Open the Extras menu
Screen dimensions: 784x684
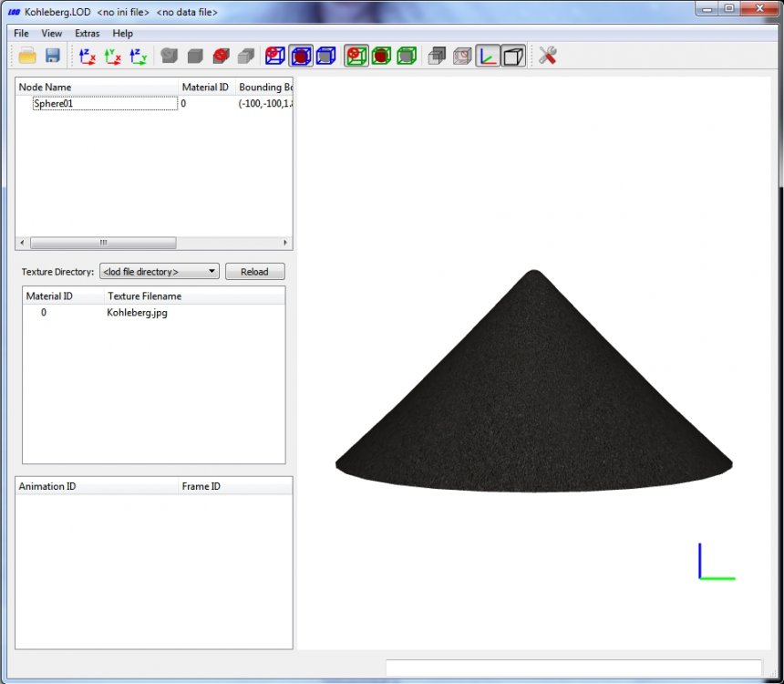[87, 33]
